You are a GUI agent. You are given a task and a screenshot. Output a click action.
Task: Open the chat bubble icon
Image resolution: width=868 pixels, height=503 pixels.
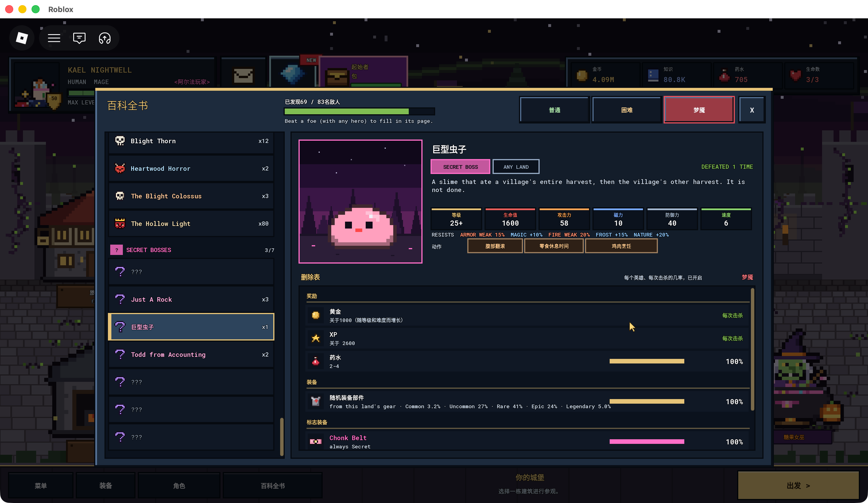pos(79,38)
